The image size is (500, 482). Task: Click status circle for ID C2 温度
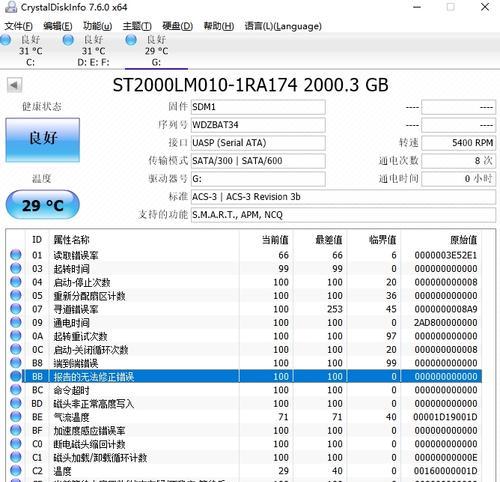(15, 471)
